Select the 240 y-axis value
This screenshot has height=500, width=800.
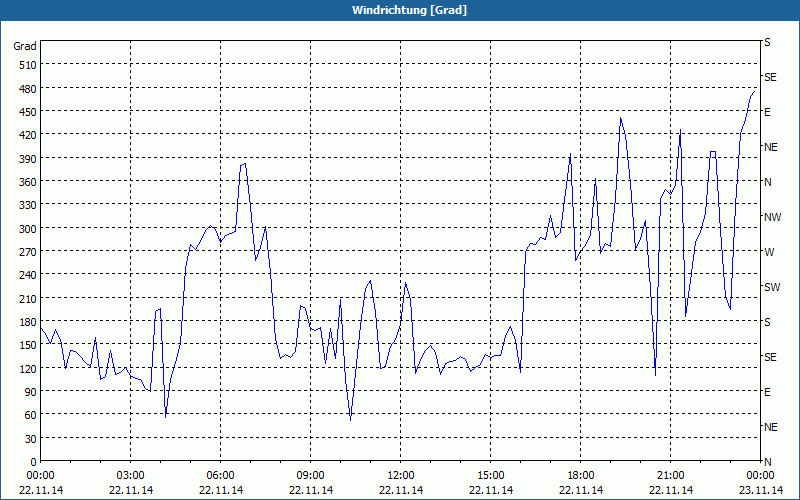29,275
